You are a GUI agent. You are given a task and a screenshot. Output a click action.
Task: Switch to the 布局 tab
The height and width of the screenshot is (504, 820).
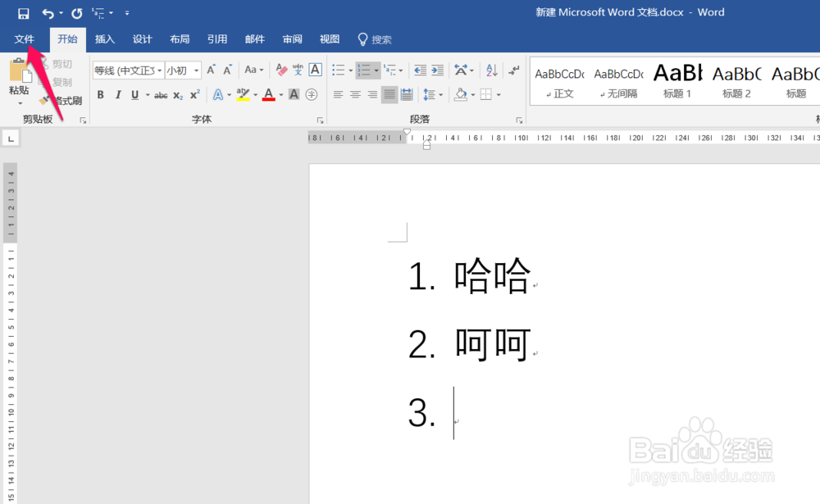[180, 39]
